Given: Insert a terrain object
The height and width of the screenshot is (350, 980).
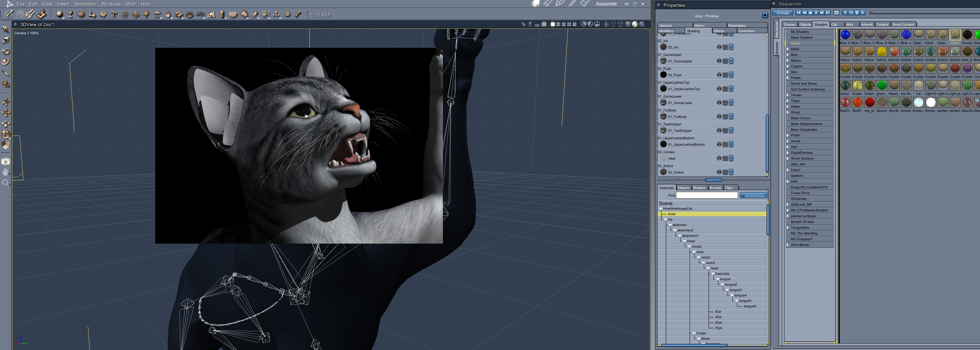Looking at the screenshot, I should pyautogui.click(x=136, y=15).
